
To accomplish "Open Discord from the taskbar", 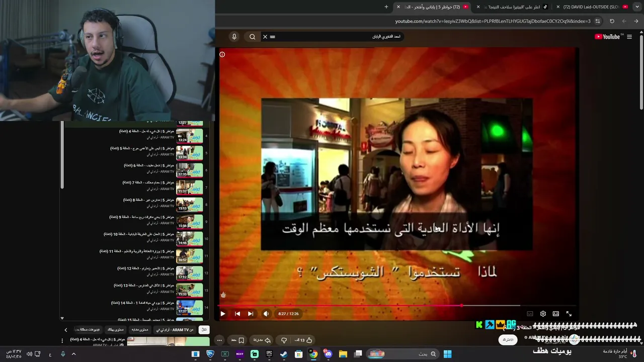I will (329, 354).
